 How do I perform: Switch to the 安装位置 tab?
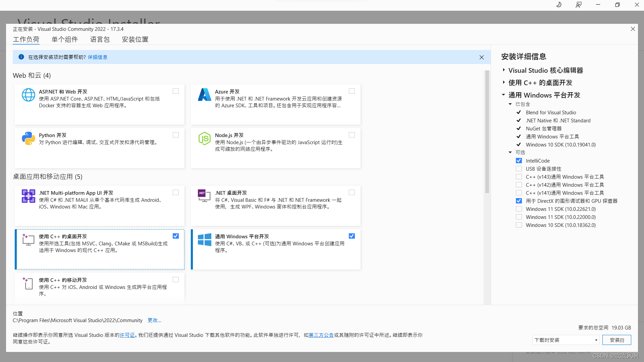click(135, 39)
